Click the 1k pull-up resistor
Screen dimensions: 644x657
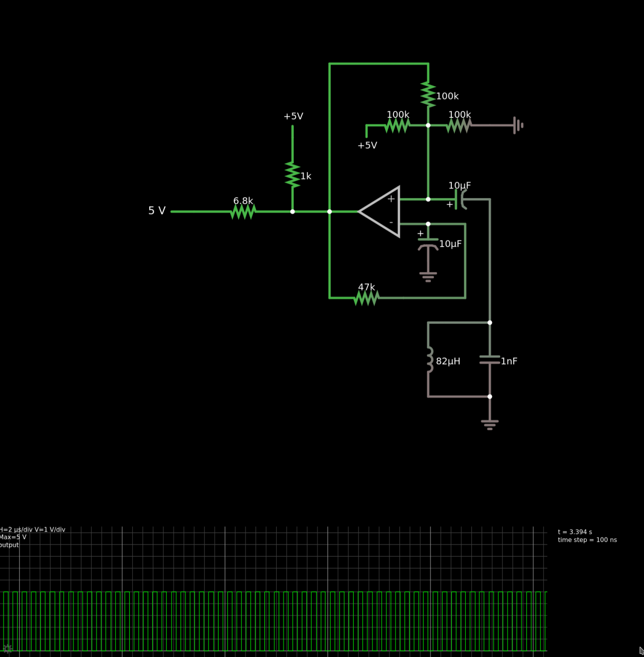tap(293, 174)
